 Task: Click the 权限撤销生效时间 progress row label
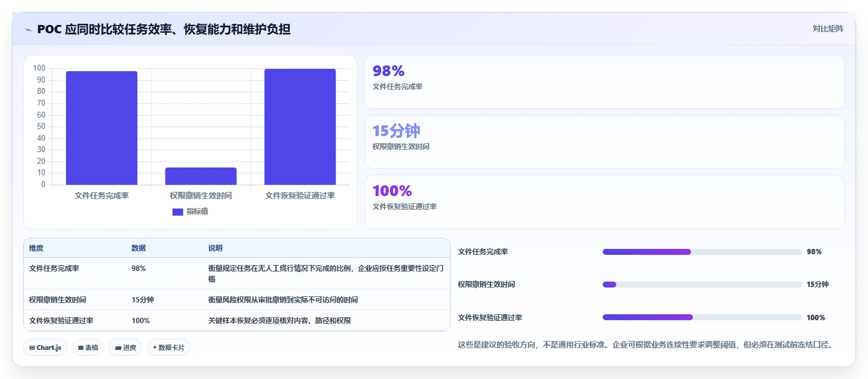click(486, 285)
